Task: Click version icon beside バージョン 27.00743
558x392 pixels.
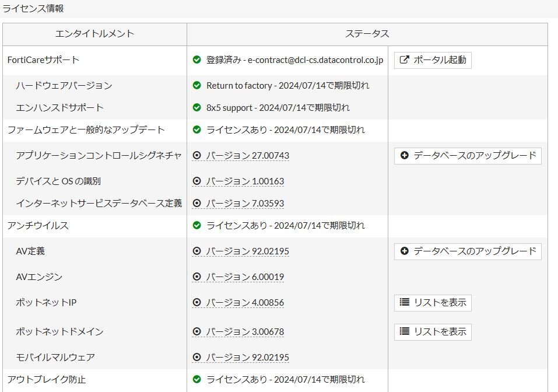Action: tap(197, 156)
